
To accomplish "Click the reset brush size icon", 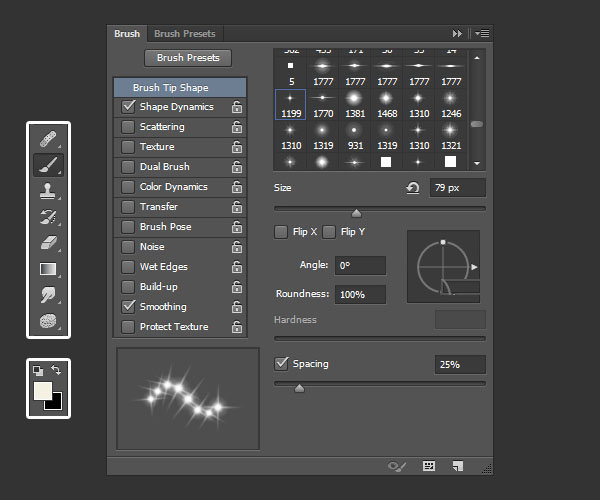I will click(412, 188).
